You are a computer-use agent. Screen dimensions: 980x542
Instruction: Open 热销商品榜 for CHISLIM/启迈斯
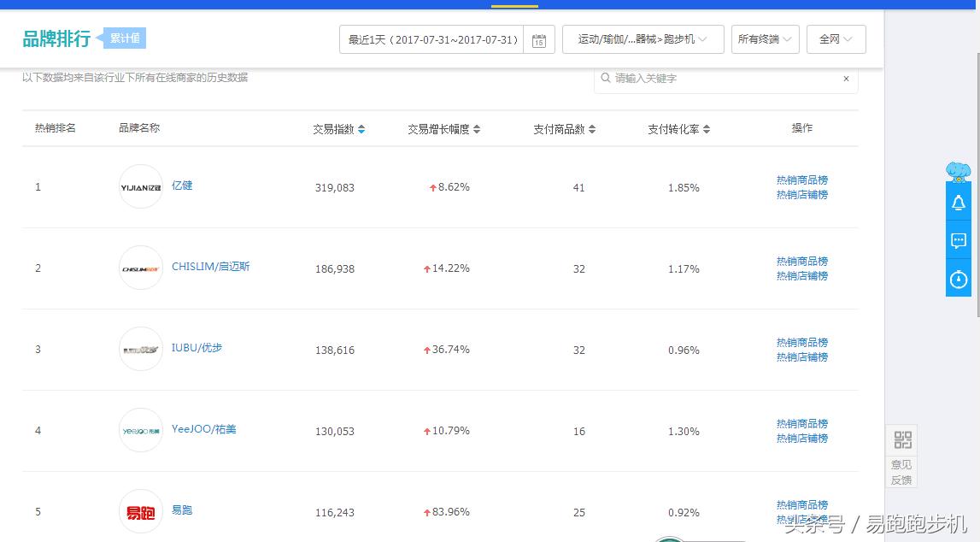click(x=801, y=261)
